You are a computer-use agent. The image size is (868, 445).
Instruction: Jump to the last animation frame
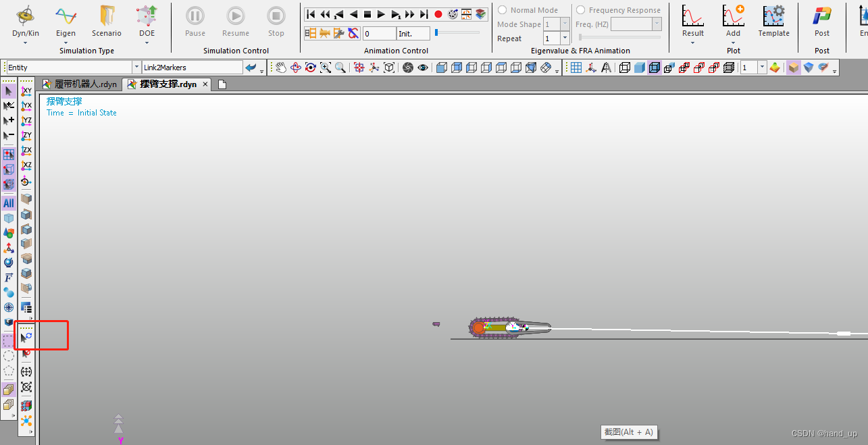pos(424,14)
